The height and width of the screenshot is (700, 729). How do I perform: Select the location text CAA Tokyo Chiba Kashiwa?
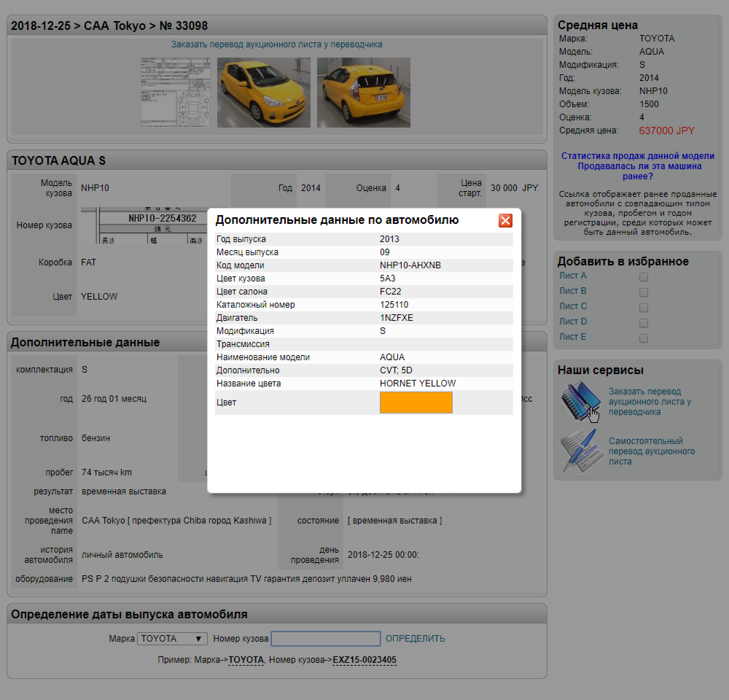coord(176,520)
